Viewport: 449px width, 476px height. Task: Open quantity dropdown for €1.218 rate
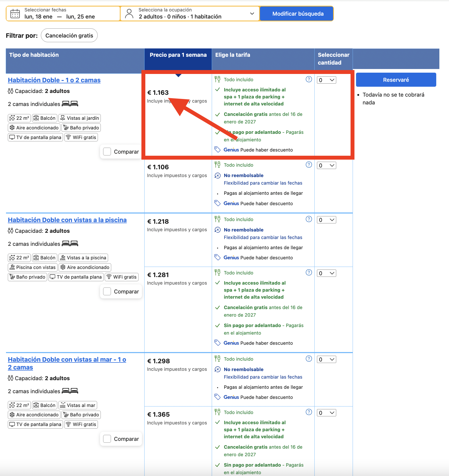[326, 220]
